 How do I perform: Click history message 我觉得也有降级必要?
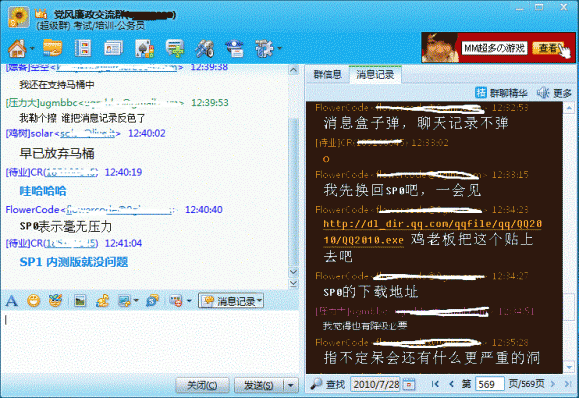click(x=365, y=326)
